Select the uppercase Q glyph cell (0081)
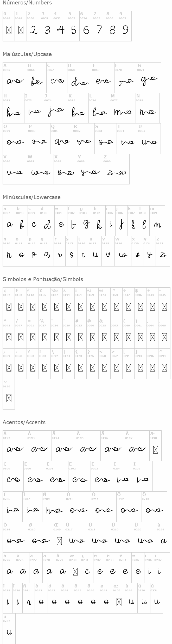172x644 pixels. [61, 139]
